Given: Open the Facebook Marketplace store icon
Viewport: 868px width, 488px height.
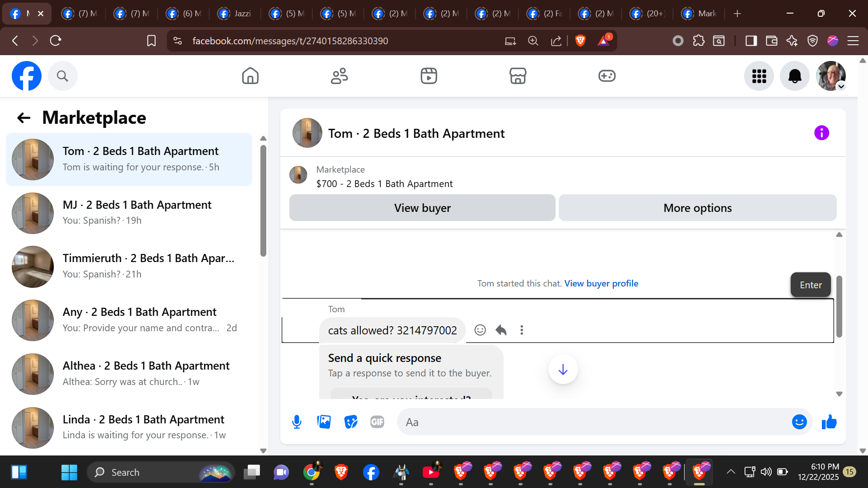Looking at the screenshot, I should click(518, 76).
